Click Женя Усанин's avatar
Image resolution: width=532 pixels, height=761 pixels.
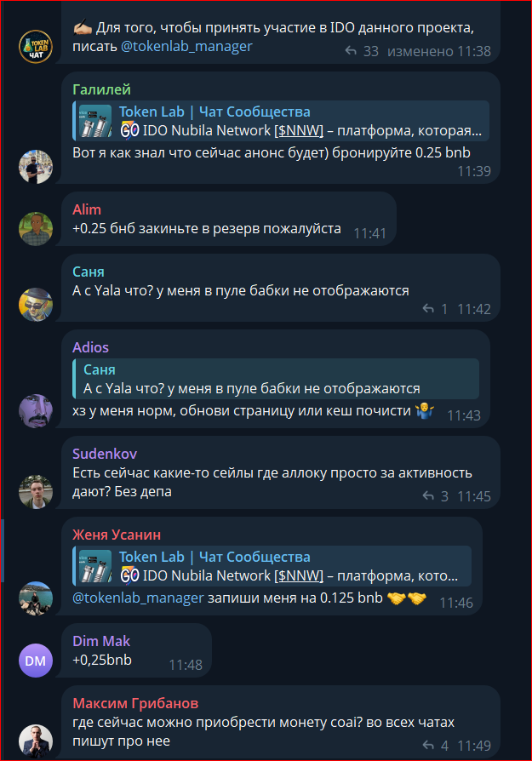(x=36, y=598)
